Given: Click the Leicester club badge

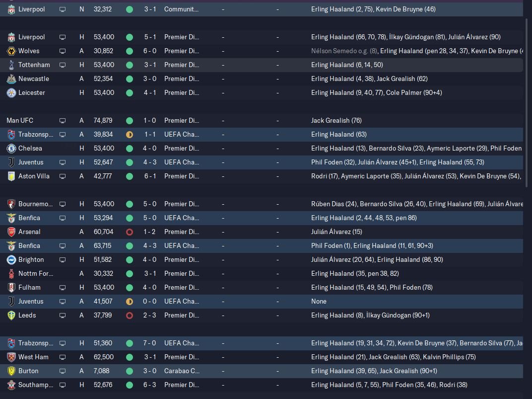Looking at the screenshot, I should coord(11,93).
